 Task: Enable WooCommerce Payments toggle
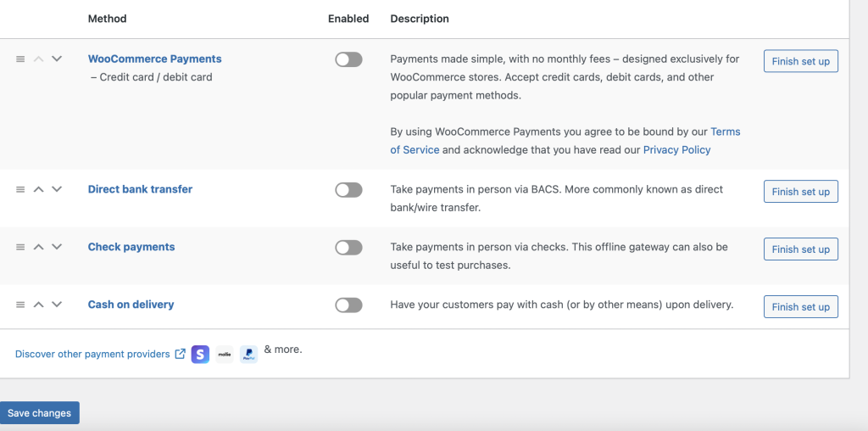348,59
